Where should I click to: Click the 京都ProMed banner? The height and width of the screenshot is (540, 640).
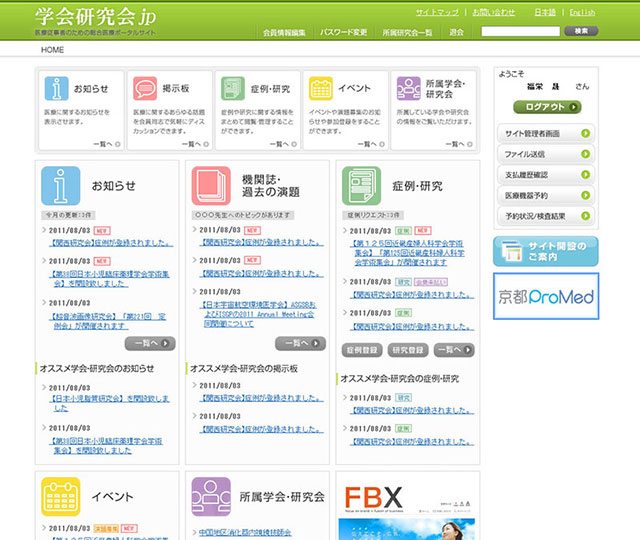pos(545,296)
